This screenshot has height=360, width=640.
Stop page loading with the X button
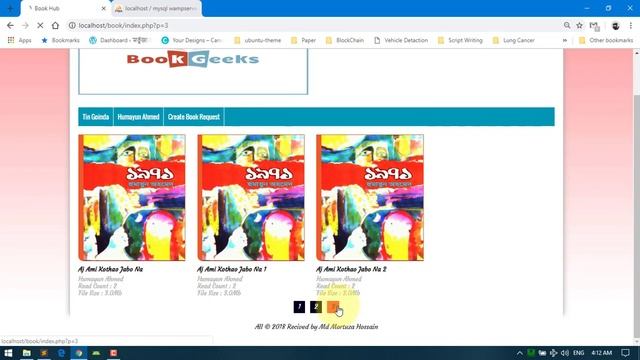[x=40, y=25]
